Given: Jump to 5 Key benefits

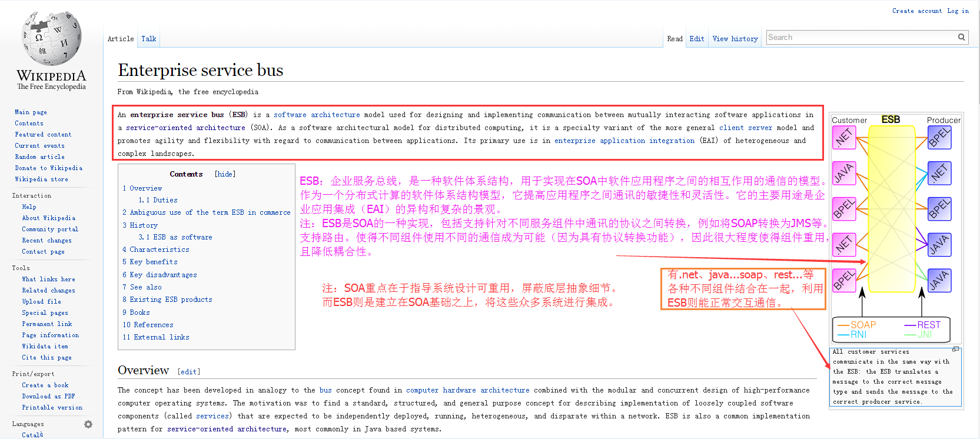Looking at the screenshot, I should point(150,262).
